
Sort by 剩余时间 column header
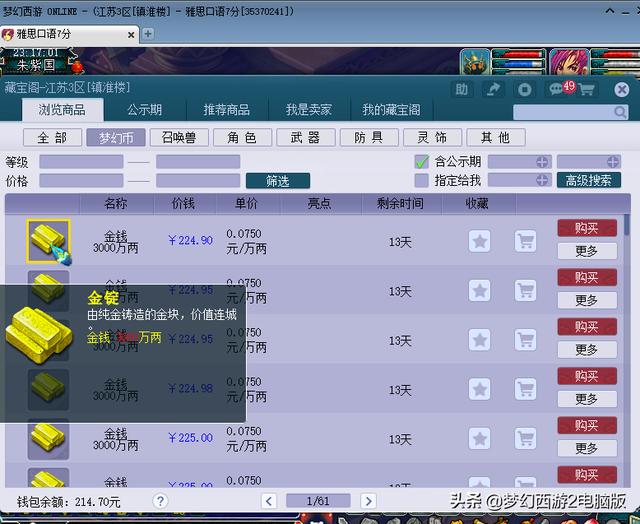pos(400,203)
